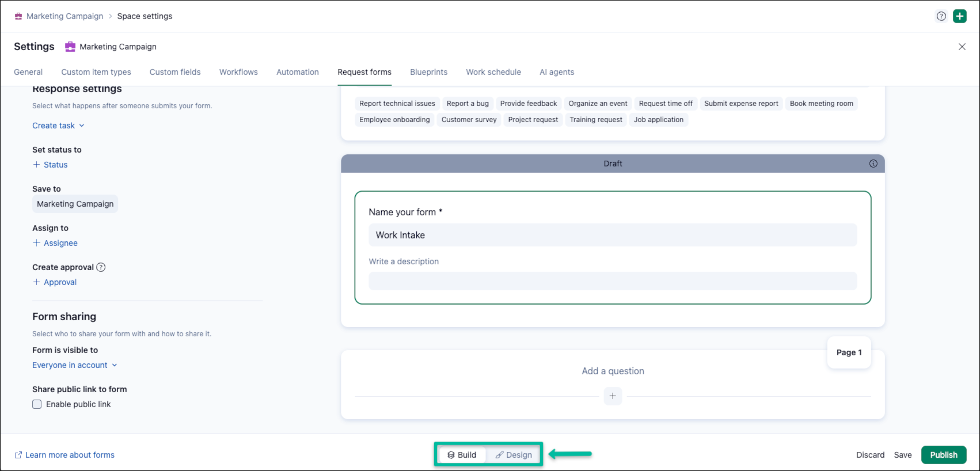The image size is (980, 471).
Task: Select the Request forms tab
Action: click(364, 72)
